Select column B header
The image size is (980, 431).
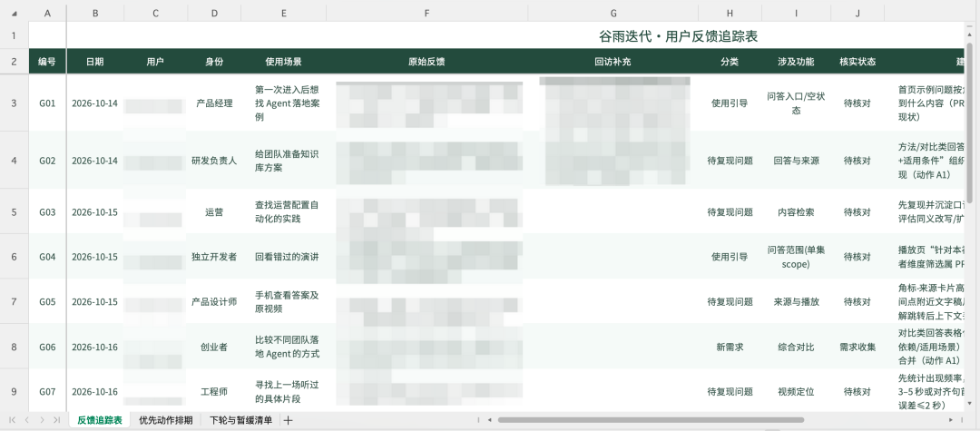tap(95, 13)
